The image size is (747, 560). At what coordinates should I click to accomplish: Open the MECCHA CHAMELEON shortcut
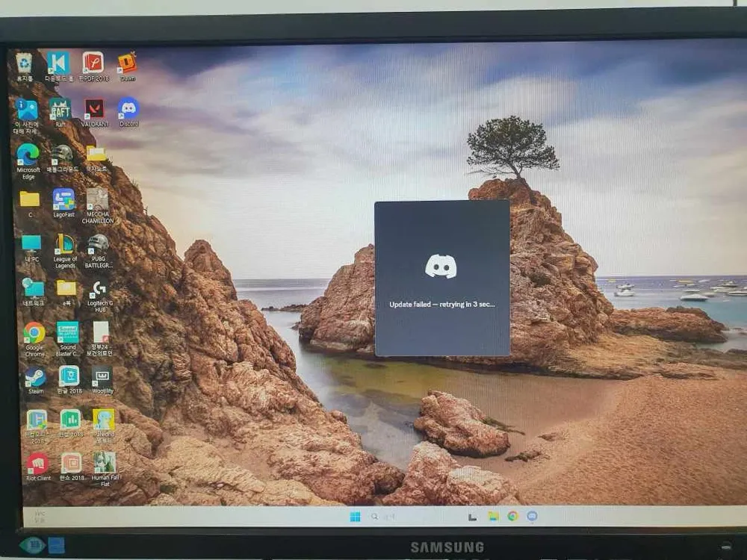click(x=98, y=206)
